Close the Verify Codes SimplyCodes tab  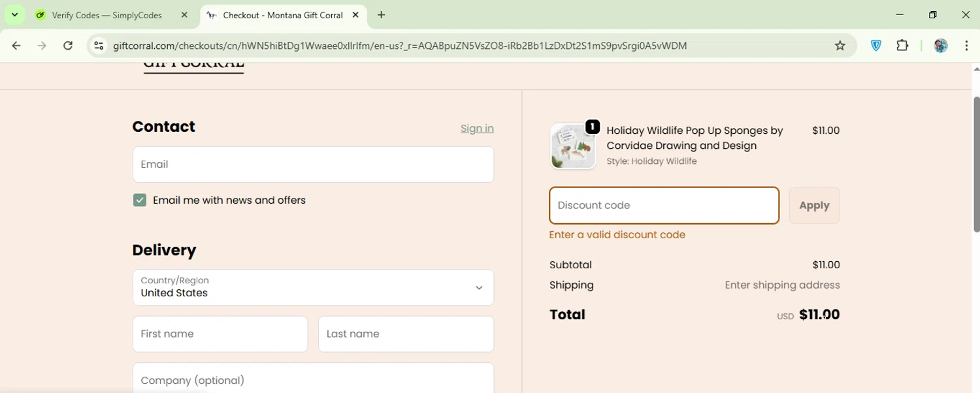(184, 15)
